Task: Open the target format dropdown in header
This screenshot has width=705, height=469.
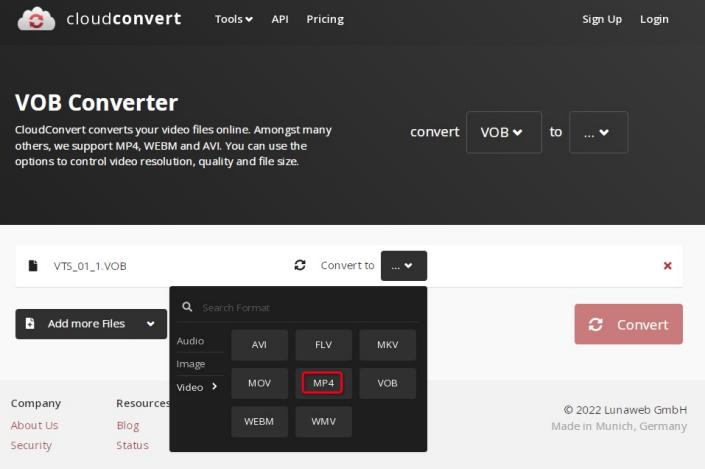Action: (598, 132)
